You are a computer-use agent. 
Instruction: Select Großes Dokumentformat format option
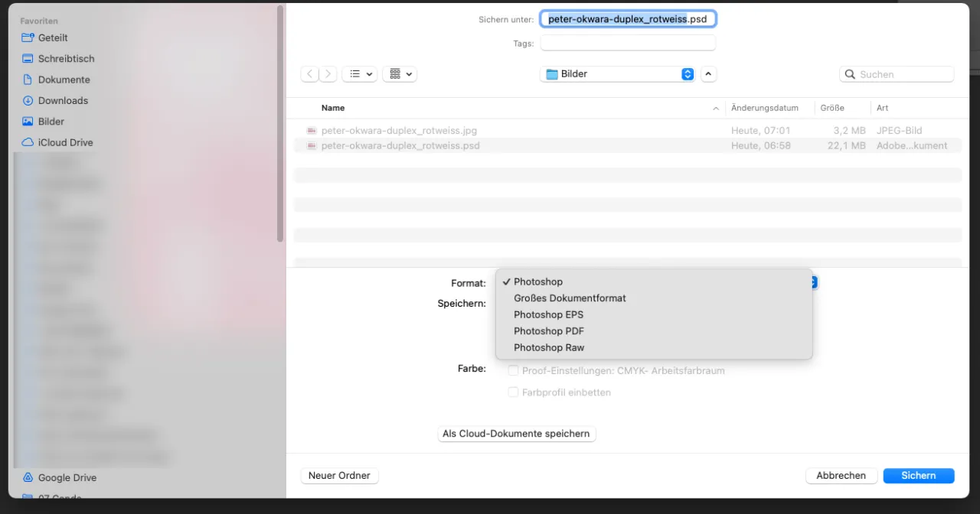pos(570,298)
